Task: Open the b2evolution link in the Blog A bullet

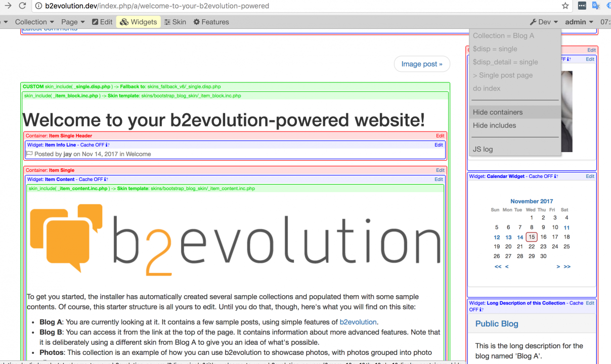Action: point(358,322)
